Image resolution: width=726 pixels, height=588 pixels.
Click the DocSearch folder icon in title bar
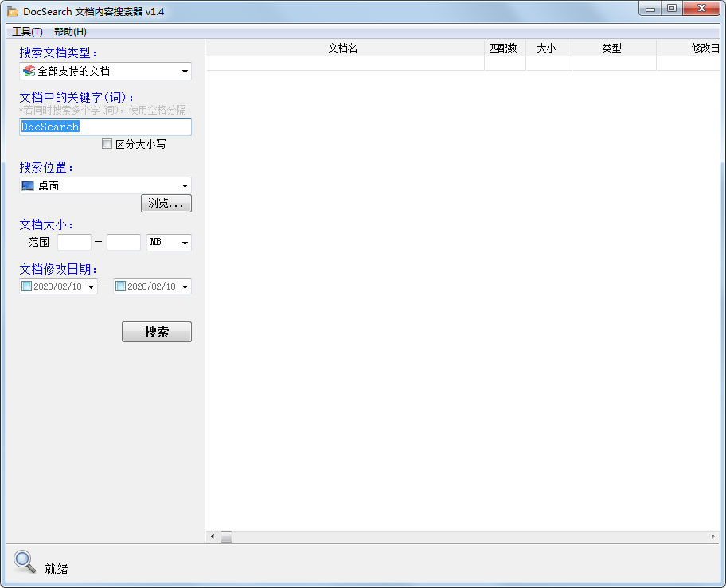click(x=13, y=11)
